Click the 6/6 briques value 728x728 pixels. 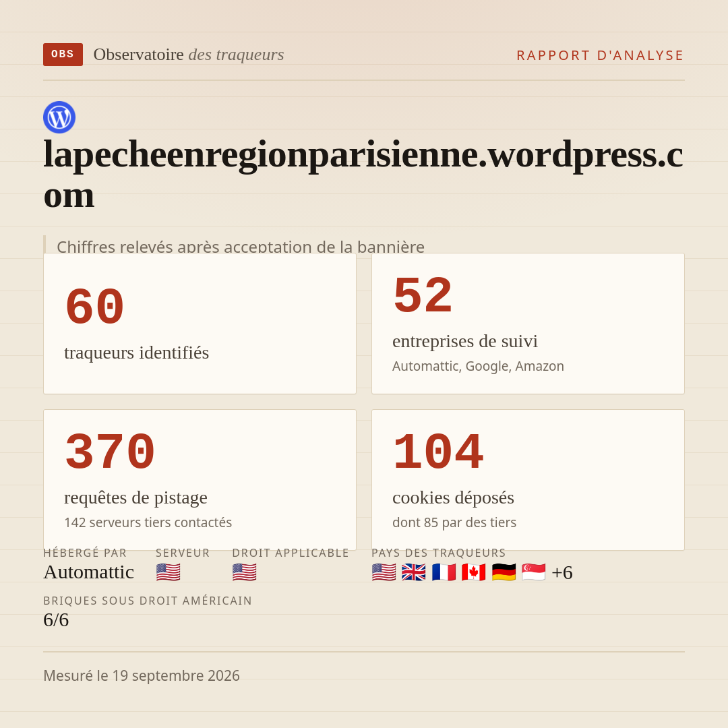point(56,620)
